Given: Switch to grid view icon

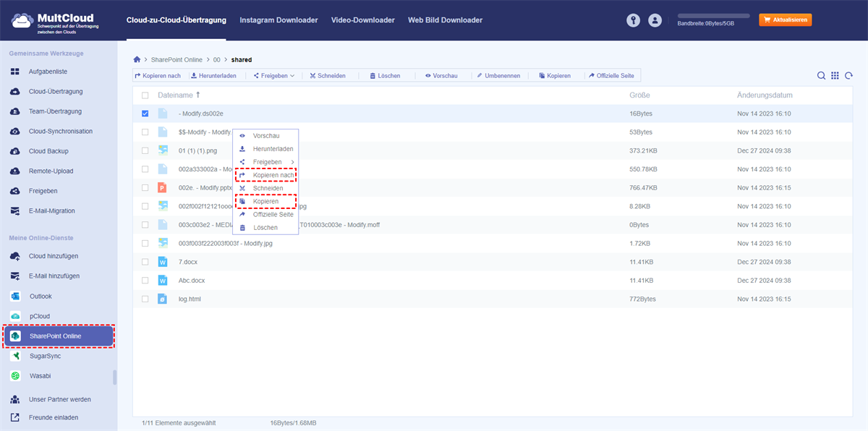Looking at the screenshot, I should coord(835,76).
